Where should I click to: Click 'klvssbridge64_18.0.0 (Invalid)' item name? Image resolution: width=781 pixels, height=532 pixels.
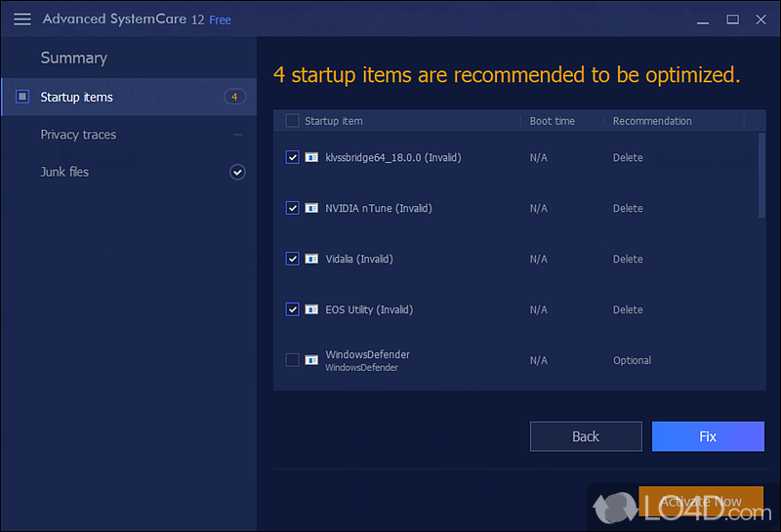coord(393,158)
